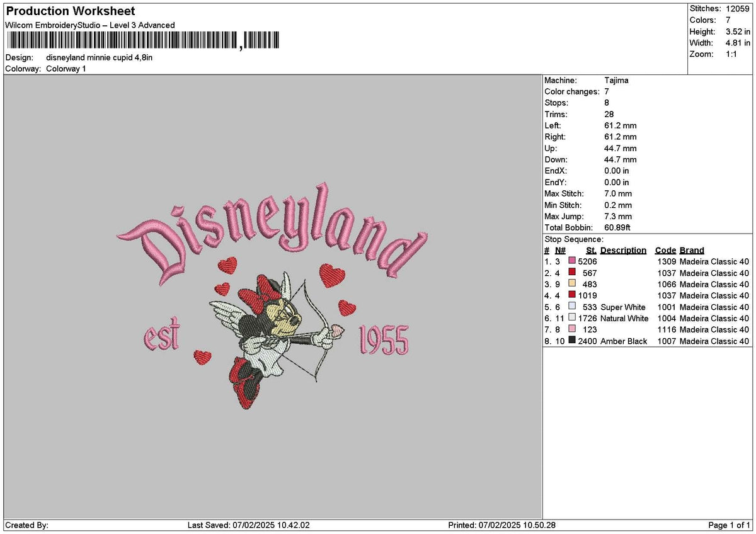756x534 pixels.
Task: Click the Stitches value "12059"
Action: pos(738,9)
